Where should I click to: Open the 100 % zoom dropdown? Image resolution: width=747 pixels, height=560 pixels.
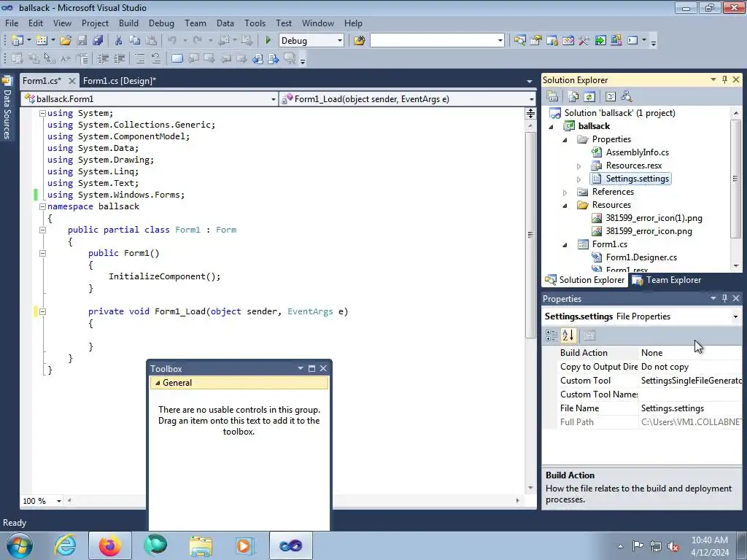click(x=59, y=501)
